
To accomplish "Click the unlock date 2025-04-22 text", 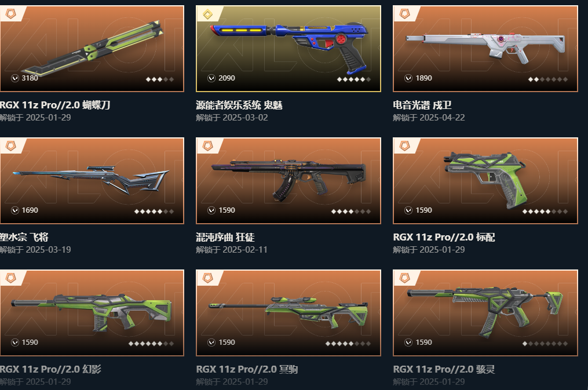I will click(442, 118).
